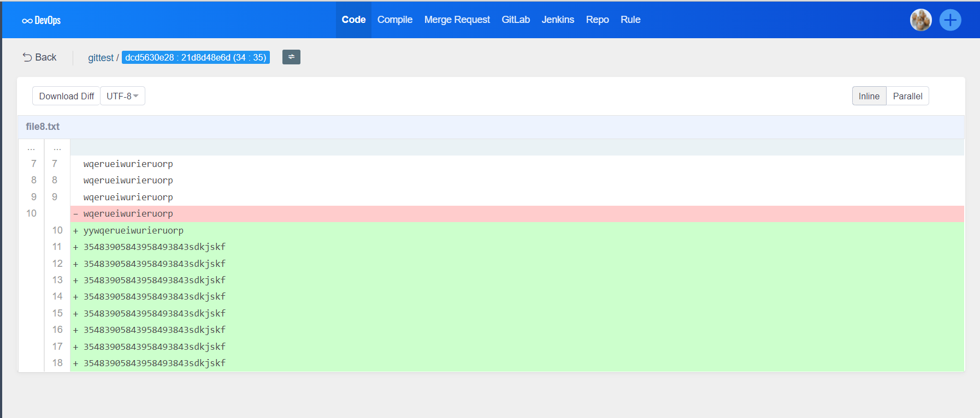Switch diff to Inline view

click(869, 96)
